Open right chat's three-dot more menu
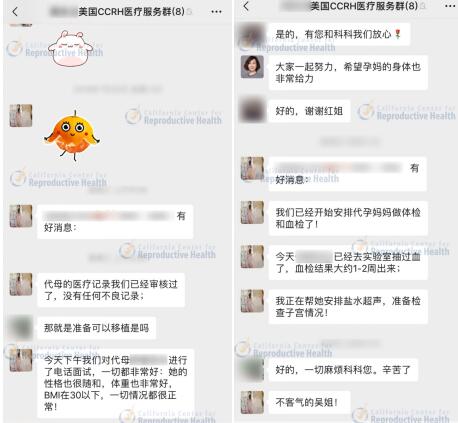This screenshot has width=458, height=423. [x=450, y=6]
